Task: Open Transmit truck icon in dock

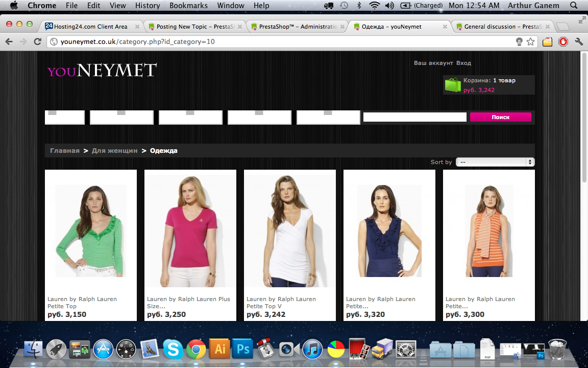Action: pos(382,349)
